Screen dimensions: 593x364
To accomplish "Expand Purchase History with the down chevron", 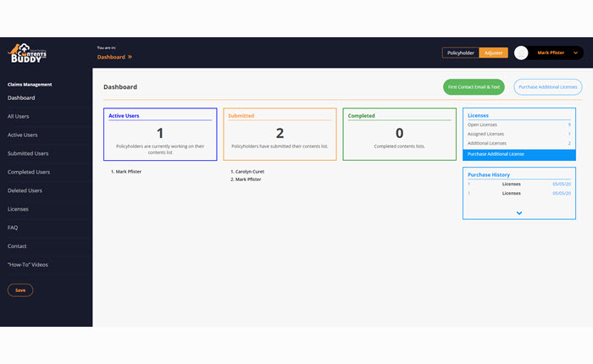I will (518, 212).
